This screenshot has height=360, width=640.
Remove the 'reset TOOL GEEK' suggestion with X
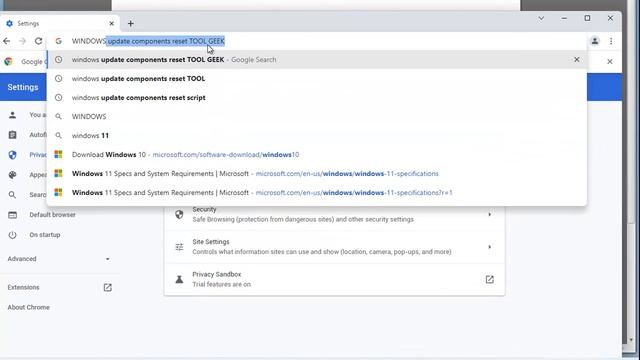point(577,60)
